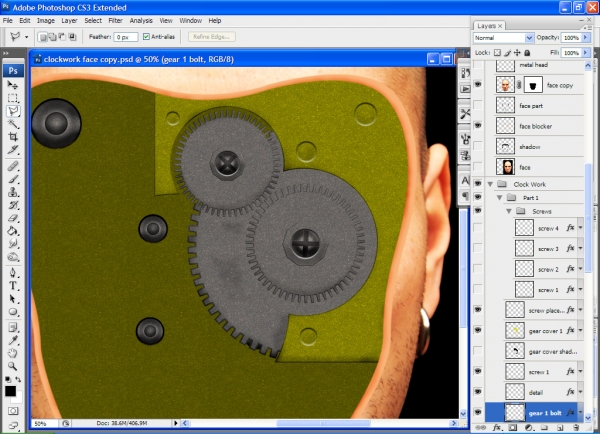Click the Refine Edge button
The height and width of the screenshot is (434, 600).
tap(212, 37)
